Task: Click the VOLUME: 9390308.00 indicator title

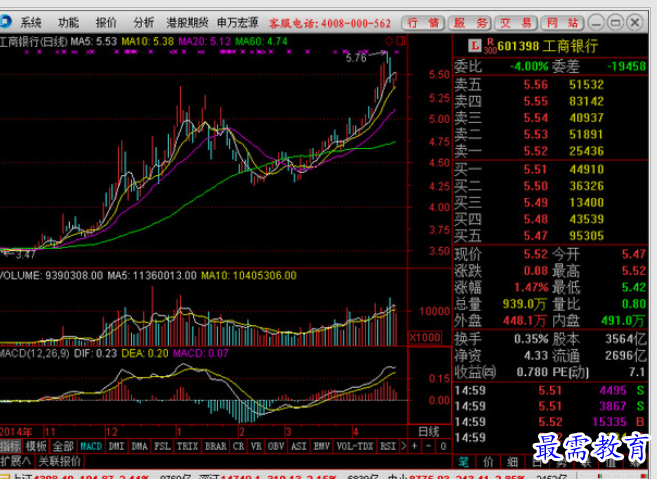Action: tap(52, 275)
